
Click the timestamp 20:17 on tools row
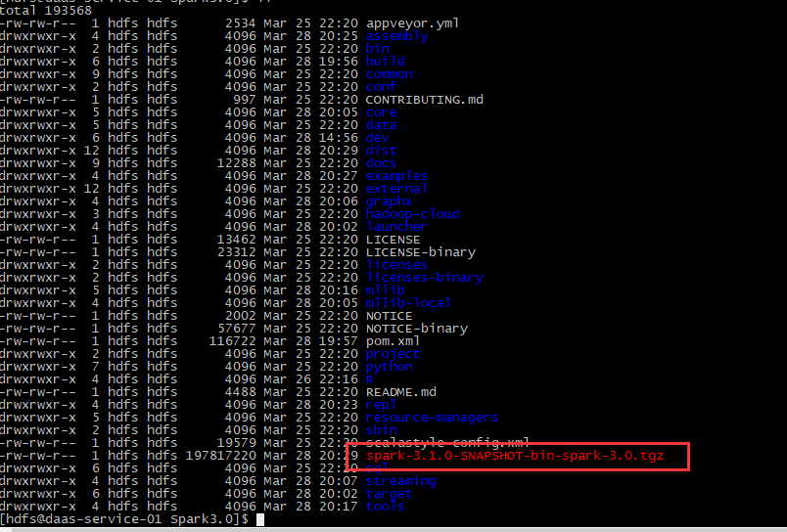(339, 507)
